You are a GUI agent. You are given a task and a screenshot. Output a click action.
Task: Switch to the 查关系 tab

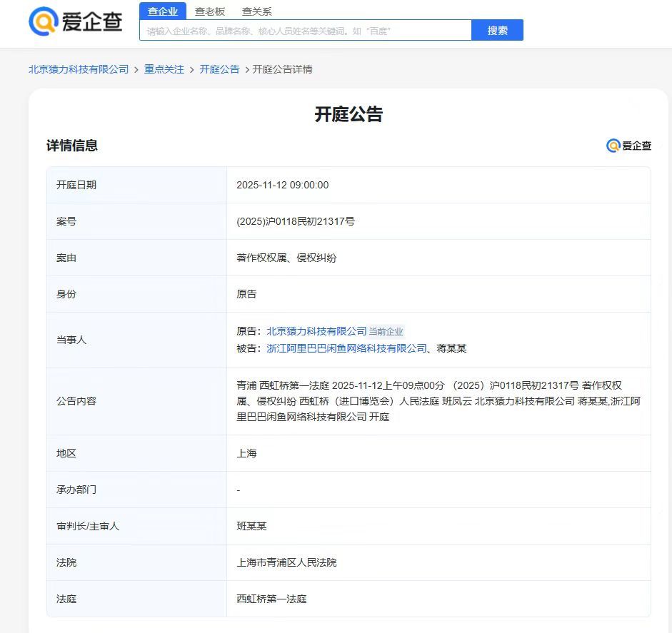(256, 11)
